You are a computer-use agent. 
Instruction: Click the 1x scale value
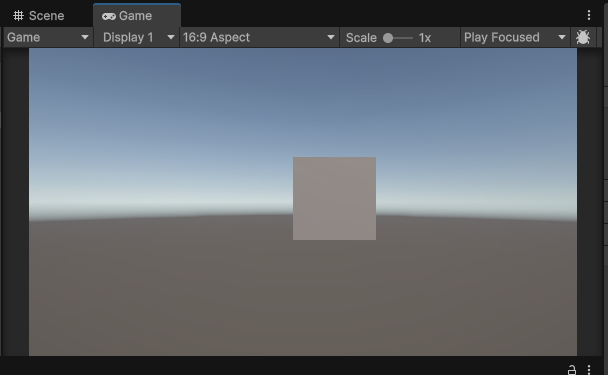pyautogui.click(x=425, y=38)
